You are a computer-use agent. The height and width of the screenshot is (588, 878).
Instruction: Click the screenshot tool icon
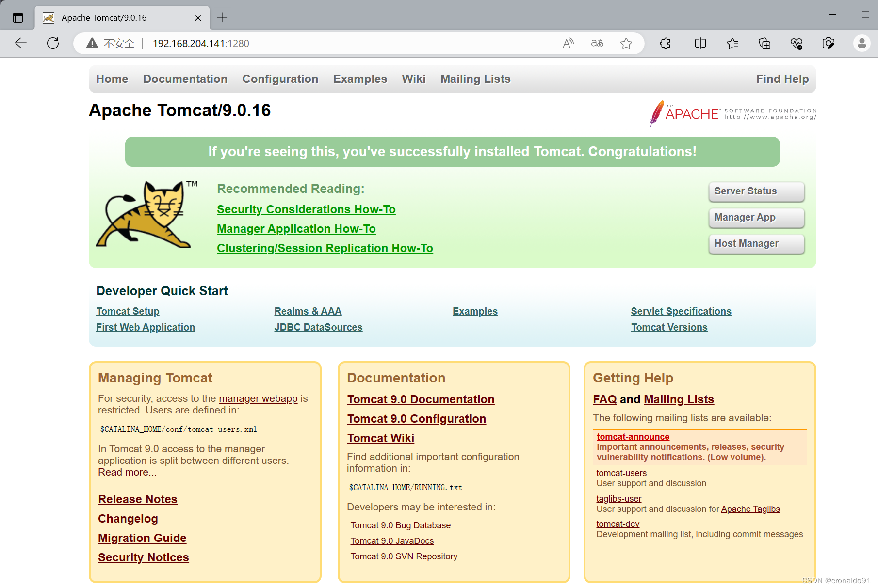tap(829, 43)
